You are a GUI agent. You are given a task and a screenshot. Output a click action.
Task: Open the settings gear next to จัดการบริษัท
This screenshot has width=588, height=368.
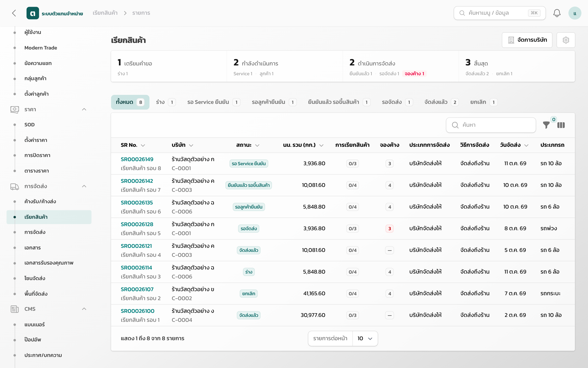[566, 40]
